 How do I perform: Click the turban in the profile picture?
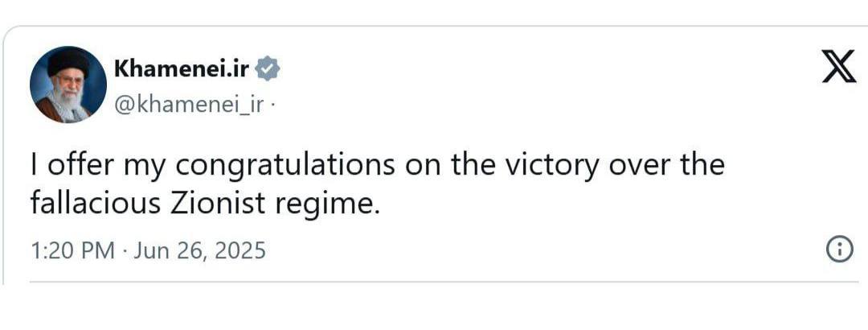click(68, 62)
